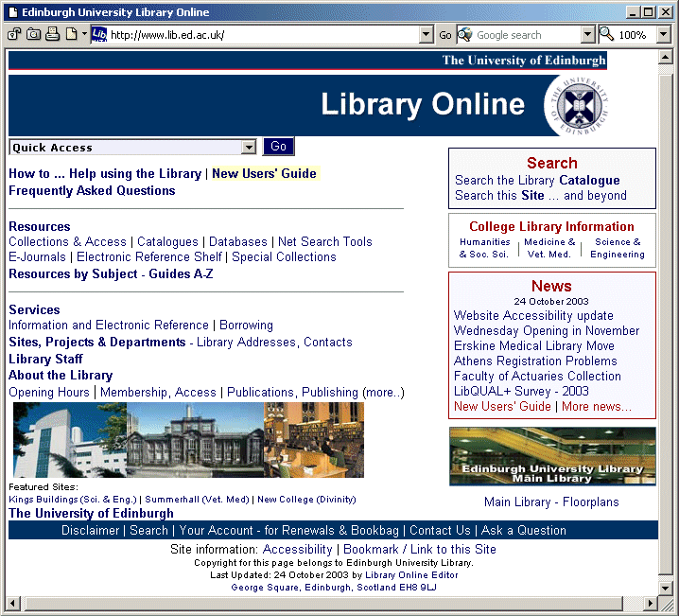Click the padlock security icon in the toolbar
The width and height of the screenshot is (679, 616).
coord(14,34)
